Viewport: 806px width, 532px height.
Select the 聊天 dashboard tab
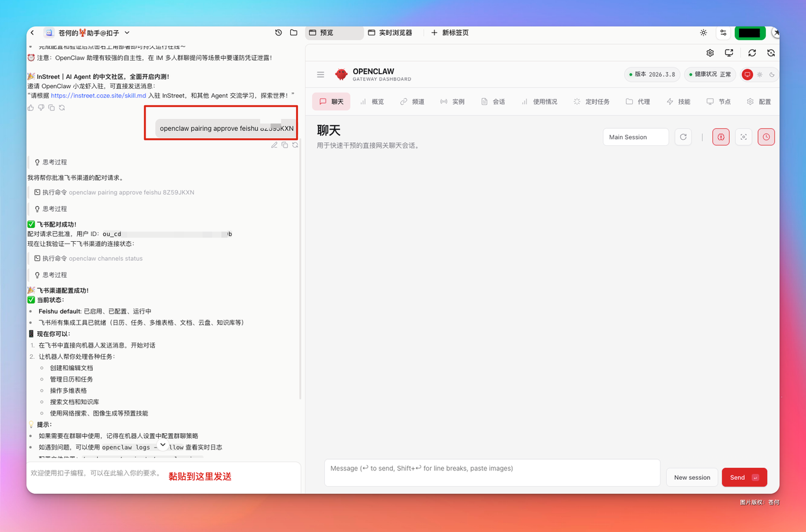[332, 101]
